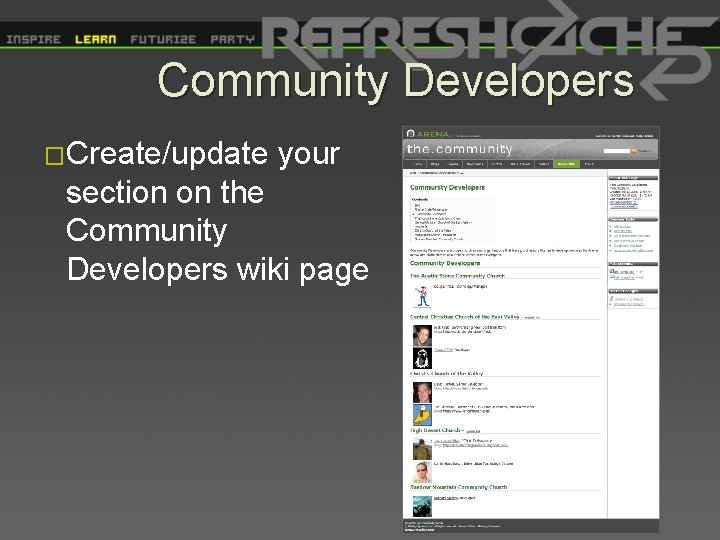This screenshot has height=540, width=720.
Task: Select the INSPIRE item in the slide header
Action: (x=34, y=39)
